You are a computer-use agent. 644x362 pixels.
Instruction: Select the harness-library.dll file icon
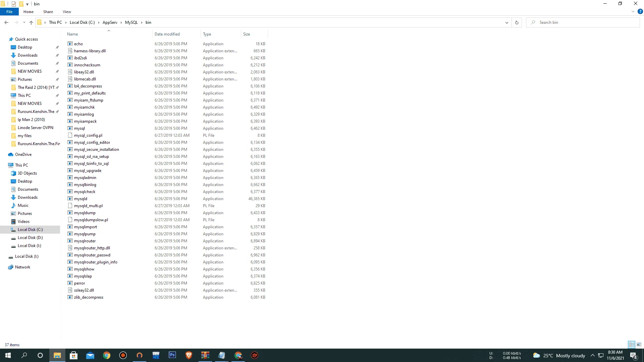point(70,51)
